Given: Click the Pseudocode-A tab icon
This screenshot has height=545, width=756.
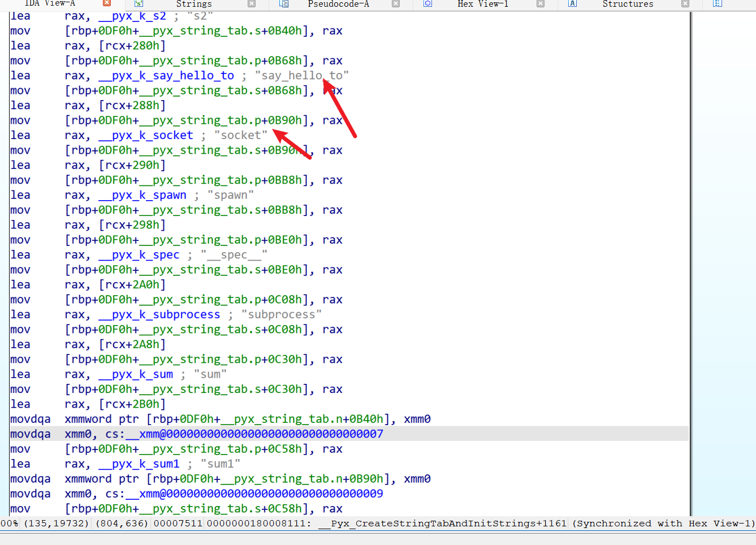Looking at the screenshot, I should 284,3.
